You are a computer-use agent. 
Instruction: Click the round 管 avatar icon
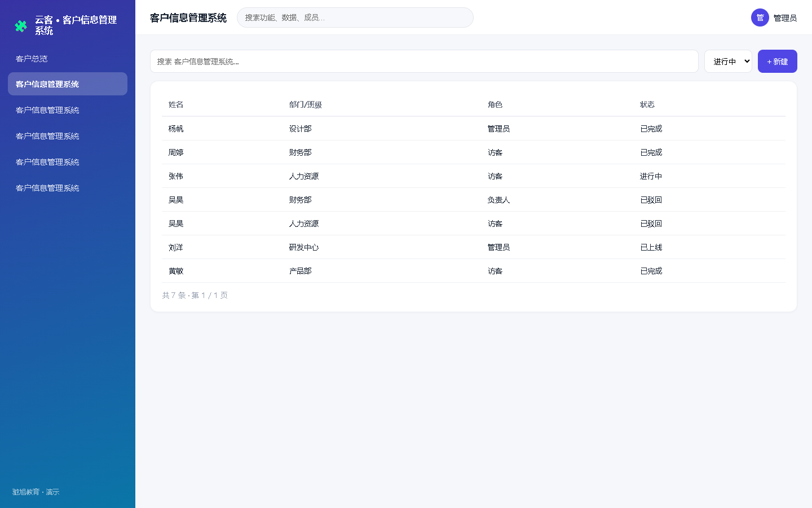pos(760,17)
